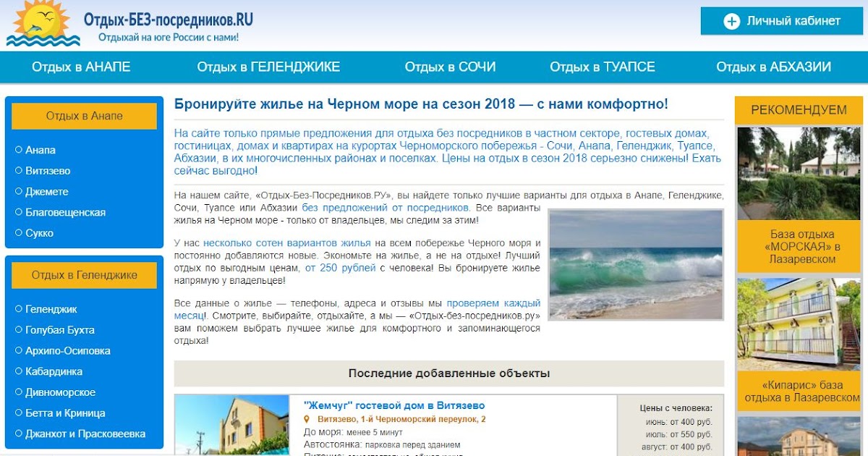Click "Жемчуг" гостевой дом в Витязево title
The height and width of the screenshot is (456, 868).
[394, 405]
